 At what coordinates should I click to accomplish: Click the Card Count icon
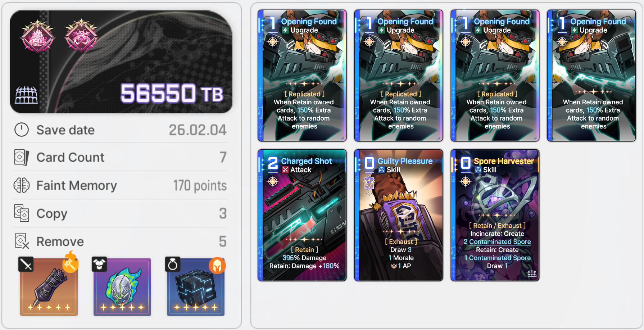pos(22,157)
